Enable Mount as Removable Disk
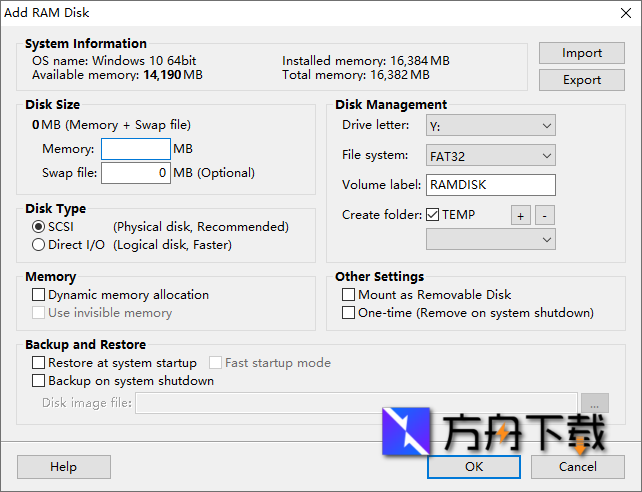The height and width of the screenshot is (492, 642). (x=349, y=295)
